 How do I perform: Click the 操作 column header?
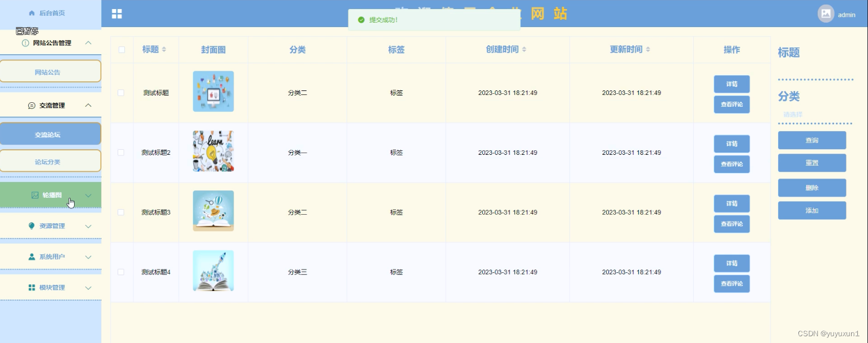(x=732, y=50)
